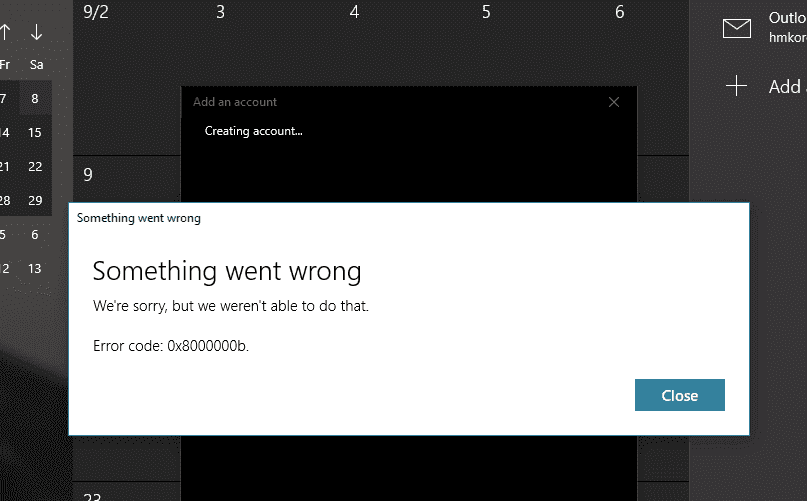Select day 29 in mini calendar
Screen dimensions: 807x501
(35, 200)
